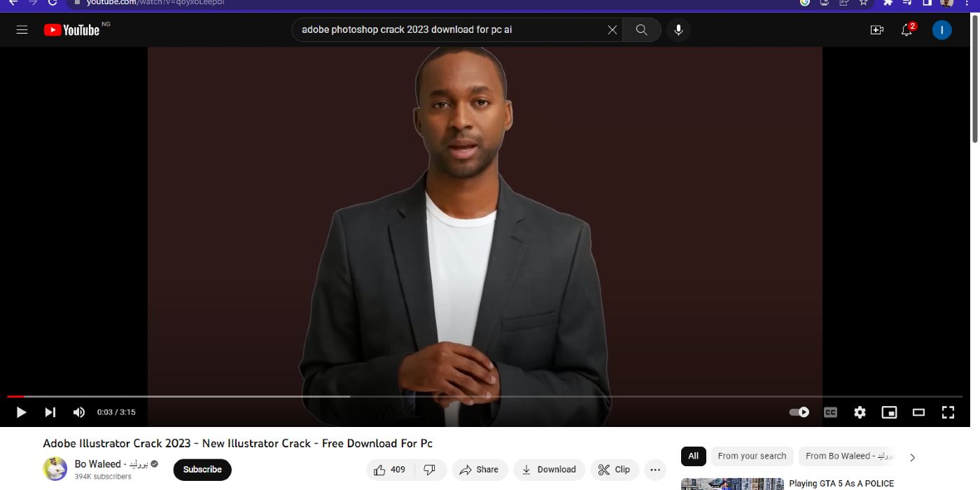
Task: Open the notifications bell
Action: coord(906,30)
